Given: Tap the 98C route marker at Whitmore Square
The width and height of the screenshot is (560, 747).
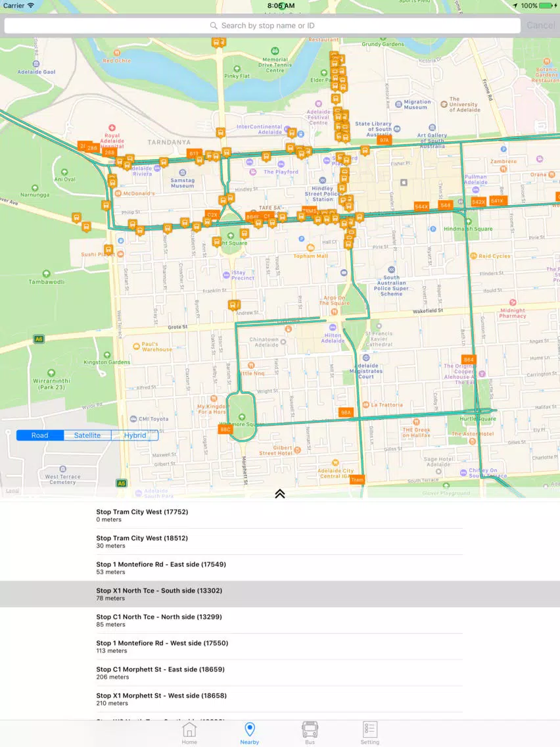Looking at the screenshot, I should [x=225, y=429].
